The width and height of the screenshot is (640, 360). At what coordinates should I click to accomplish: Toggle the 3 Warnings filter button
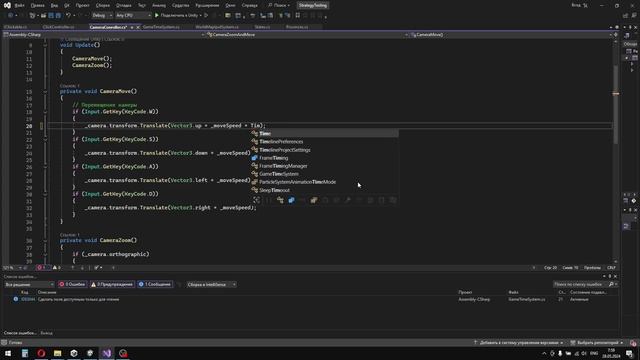[112, 284]
